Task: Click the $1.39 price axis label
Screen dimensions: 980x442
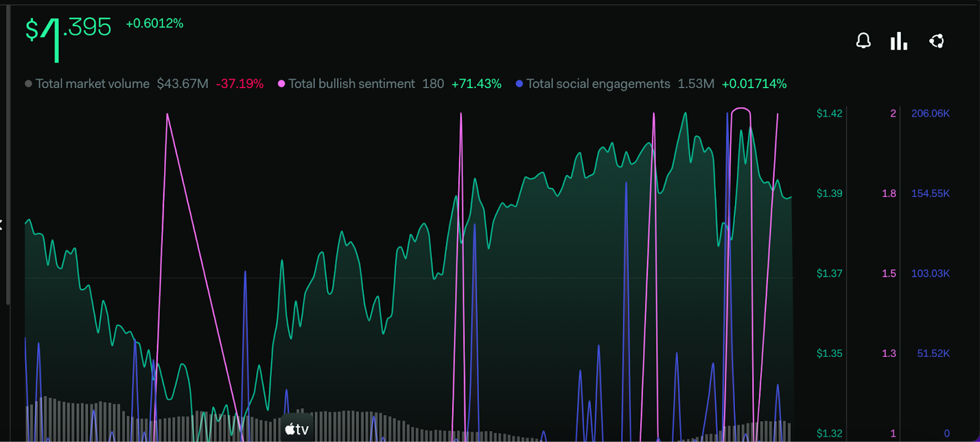Action: point(829,193)
